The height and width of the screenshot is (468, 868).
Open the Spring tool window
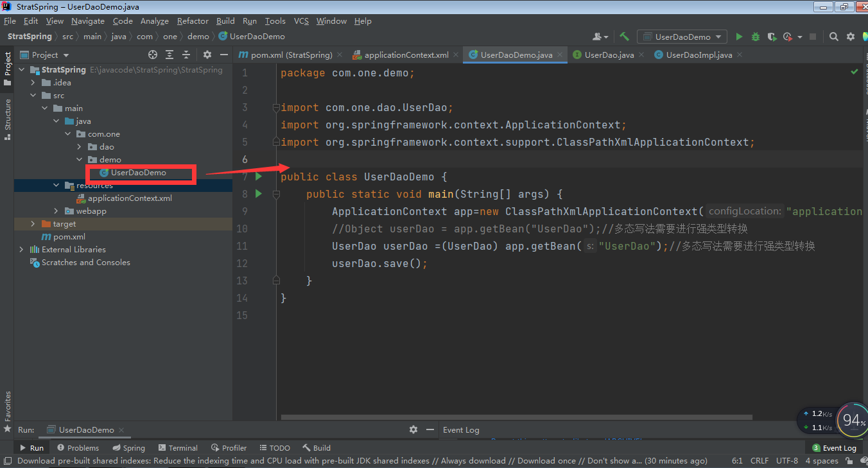click(128, 447)
